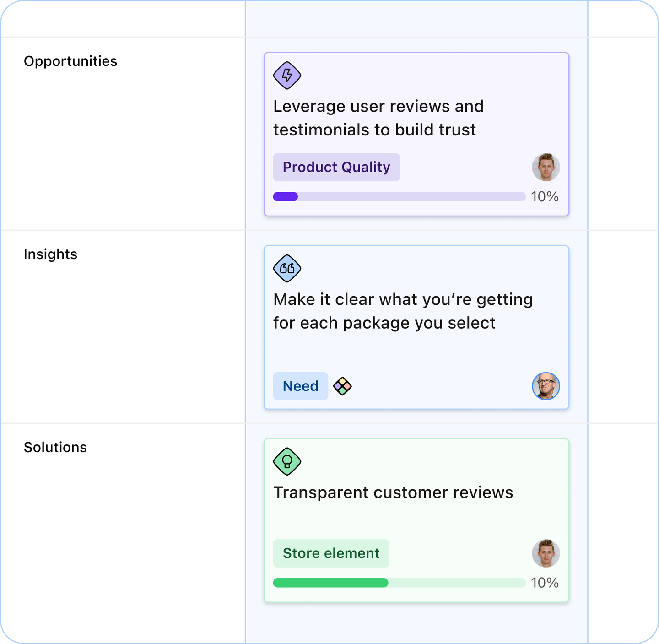Click the multicolored diamond icon beside Need
659x644 pixels.
click(x=342, y=386)
